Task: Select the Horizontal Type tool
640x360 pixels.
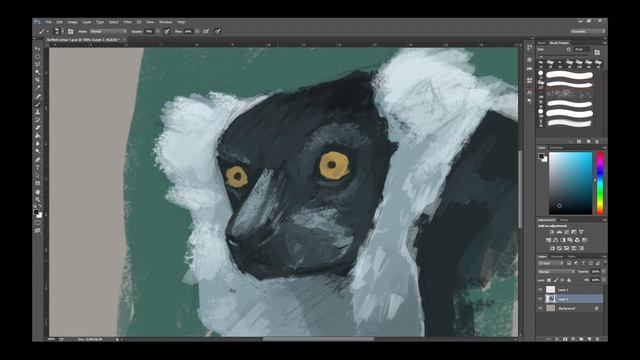Action: (x=38, y=167)
